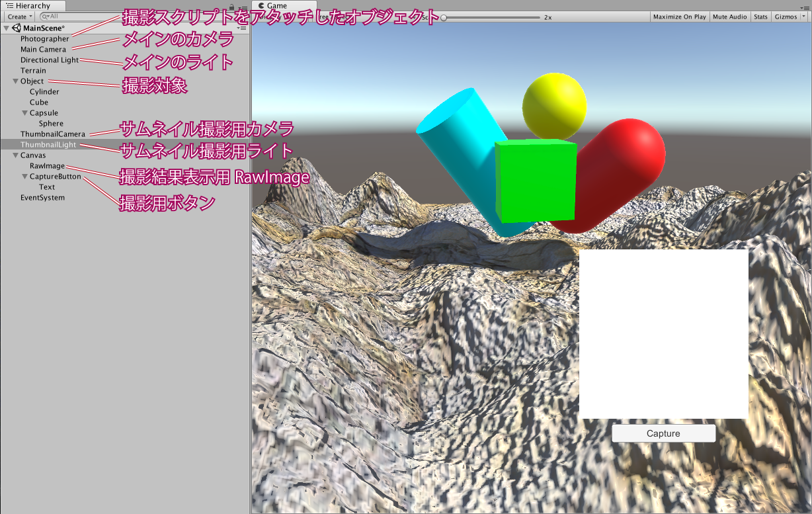Image resolution: width=812 pixels, height=514 pixels.
Task: Toggle the Stats overlay
Action: 760,17
